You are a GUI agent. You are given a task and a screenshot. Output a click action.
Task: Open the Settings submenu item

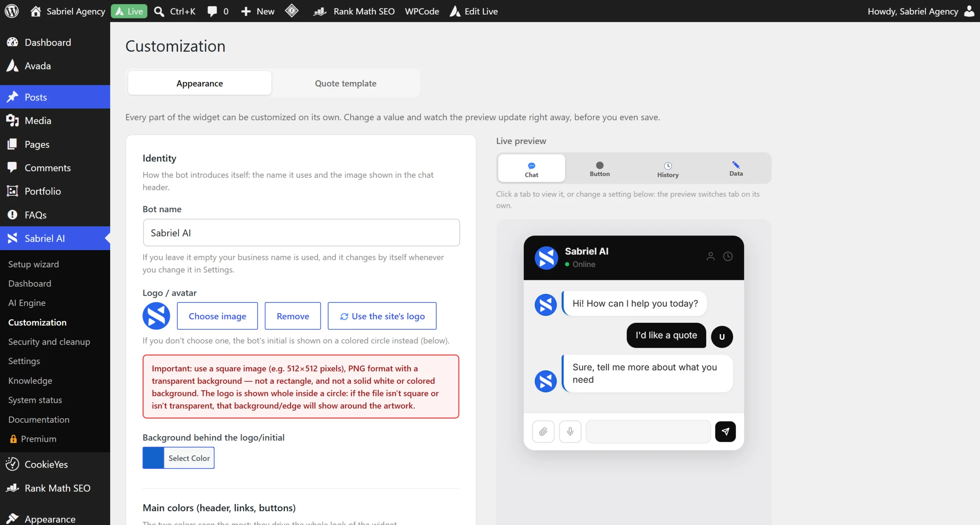tap(24, 361)
